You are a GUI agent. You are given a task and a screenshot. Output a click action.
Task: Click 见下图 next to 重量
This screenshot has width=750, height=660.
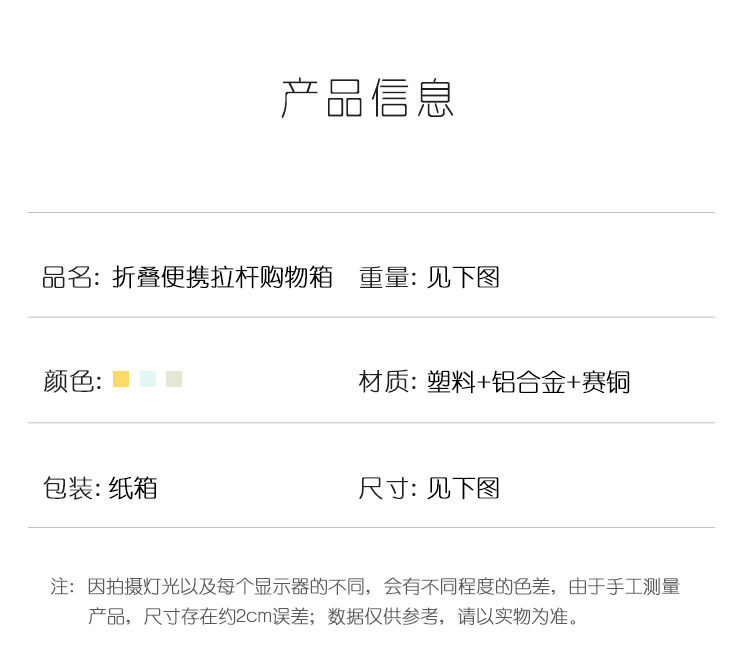tap(463, 277)
